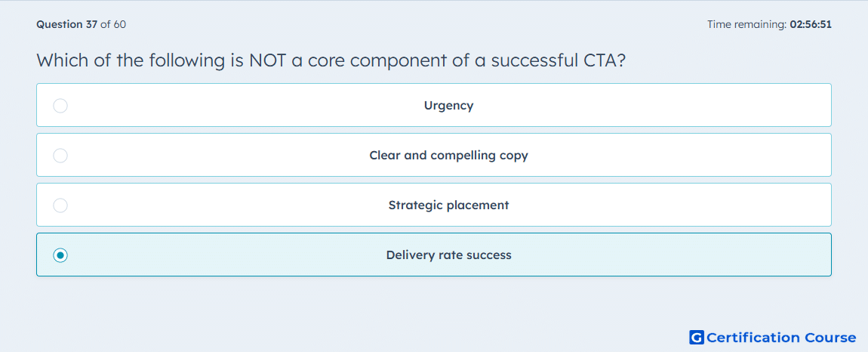Screen dimensions: 868x352
Task: Click the Question 37 bold counter label
Action: [67, 24]
